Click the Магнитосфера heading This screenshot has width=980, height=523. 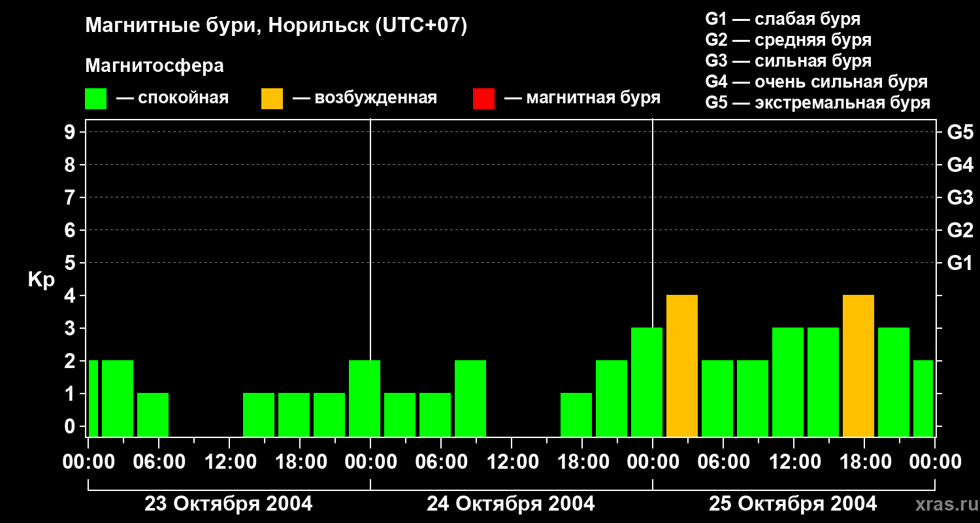[x=154, y=66]
